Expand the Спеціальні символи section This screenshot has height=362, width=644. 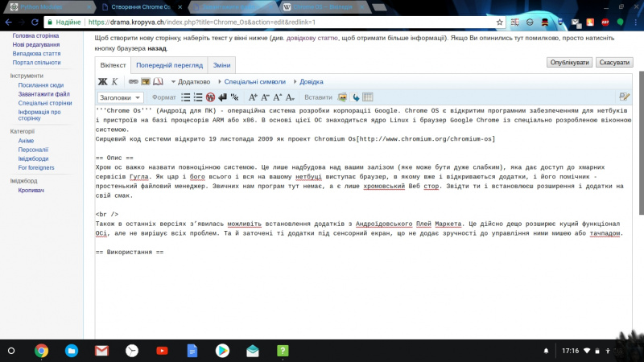[252, 82]
